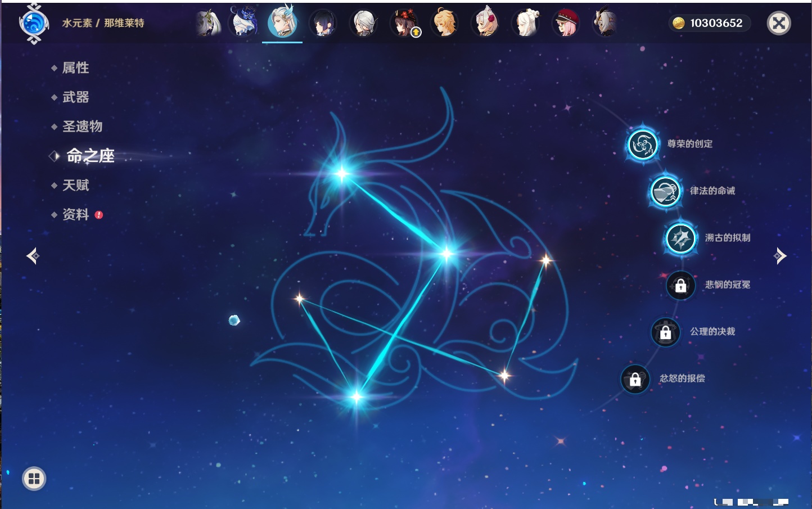Select the leftmost pale-haired character avatar
Screen dimensions: 812x509
point(207,23)
